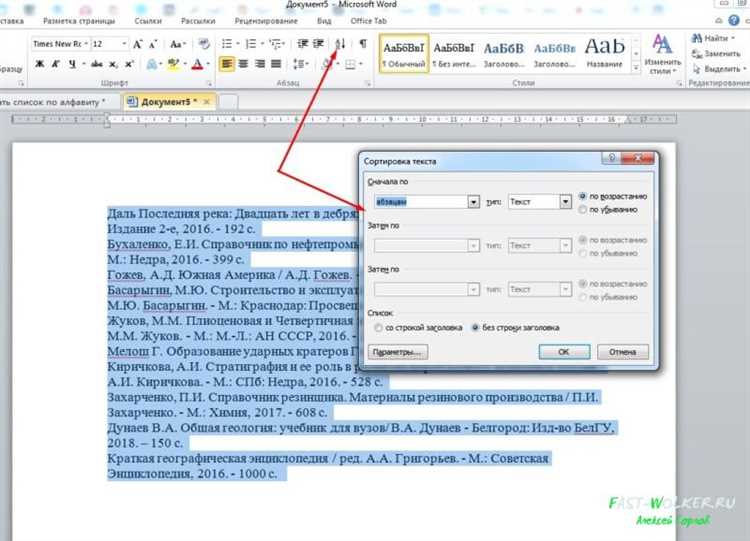This screenshot has height=541, width=750.
Task: Center the paragraph text
Action: pyautogui.click(x=243, y=64)
